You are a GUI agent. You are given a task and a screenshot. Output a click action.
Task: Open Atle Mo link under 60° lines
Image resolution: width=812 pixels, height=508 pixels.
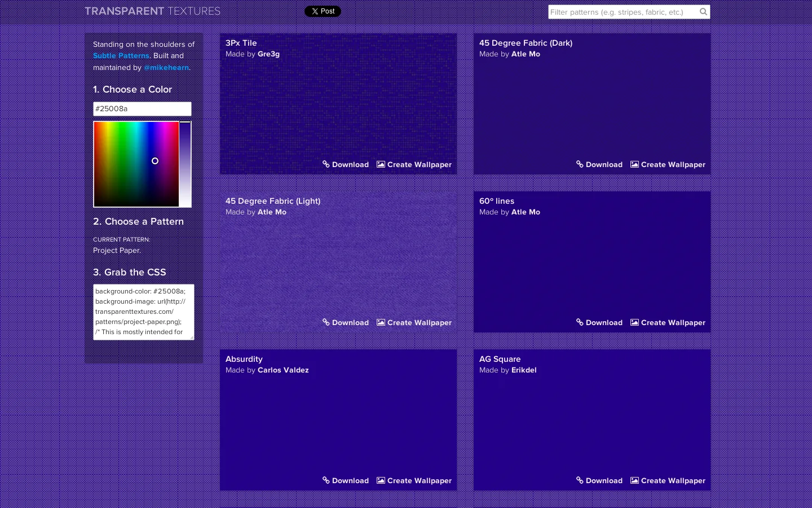526,212
